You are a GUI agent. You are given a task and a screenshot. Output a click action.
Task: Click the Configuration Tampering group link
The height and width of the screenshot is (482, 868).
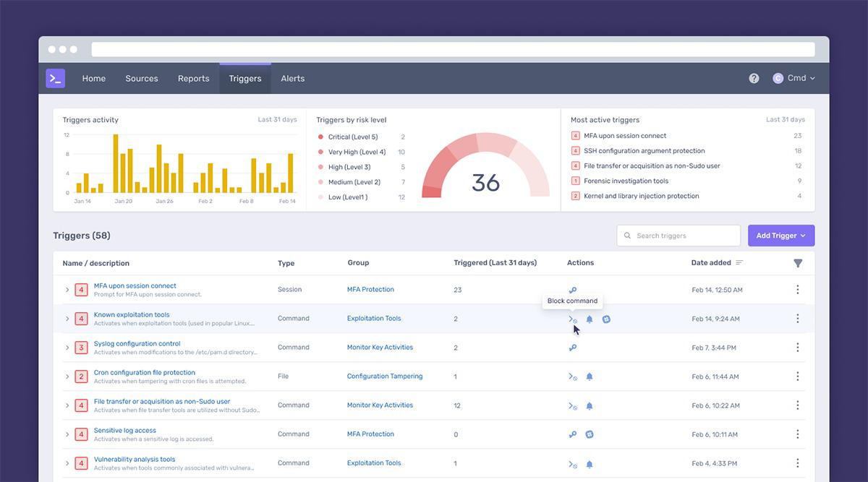(x=384, y=376)
